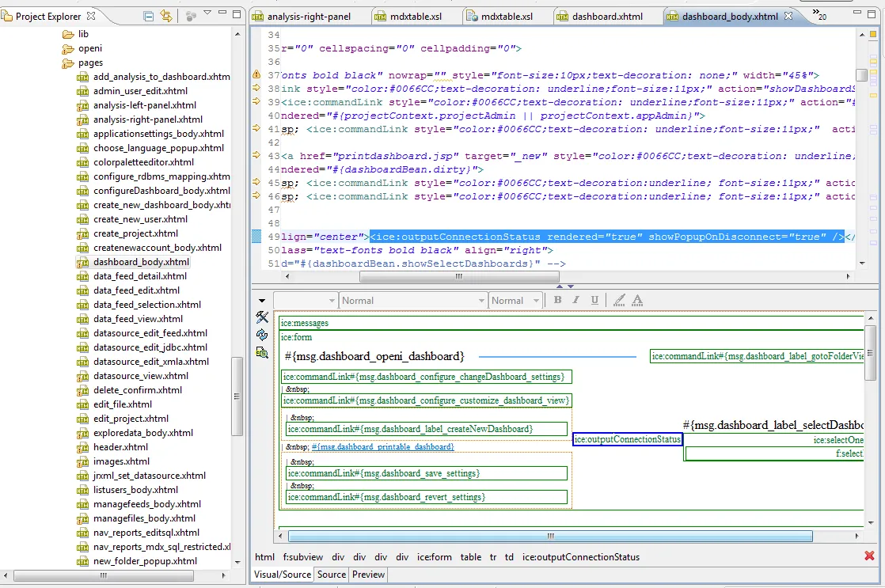The height and width of the screenshot is (588, 885).
Task: Click the Collapse All icon in Project Explorer
Action: click(x=149, y=16)
